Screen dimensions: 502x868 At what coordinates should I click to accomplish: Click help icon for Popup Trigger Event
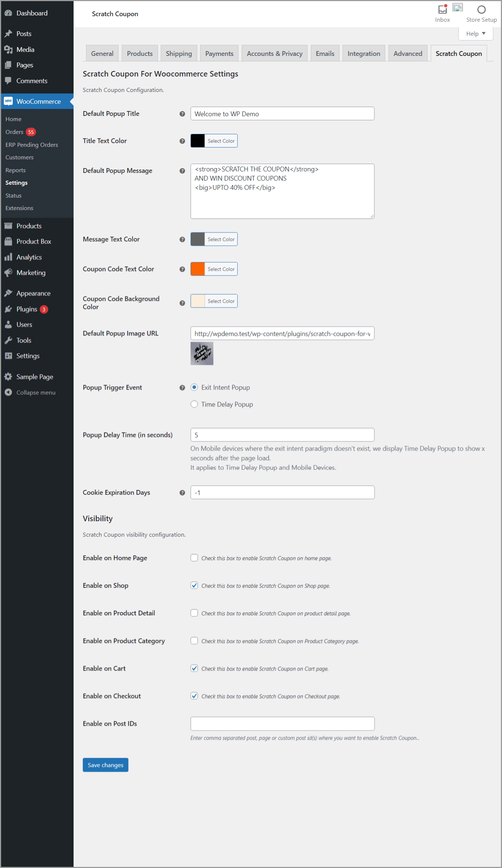(x=182, y=388)
